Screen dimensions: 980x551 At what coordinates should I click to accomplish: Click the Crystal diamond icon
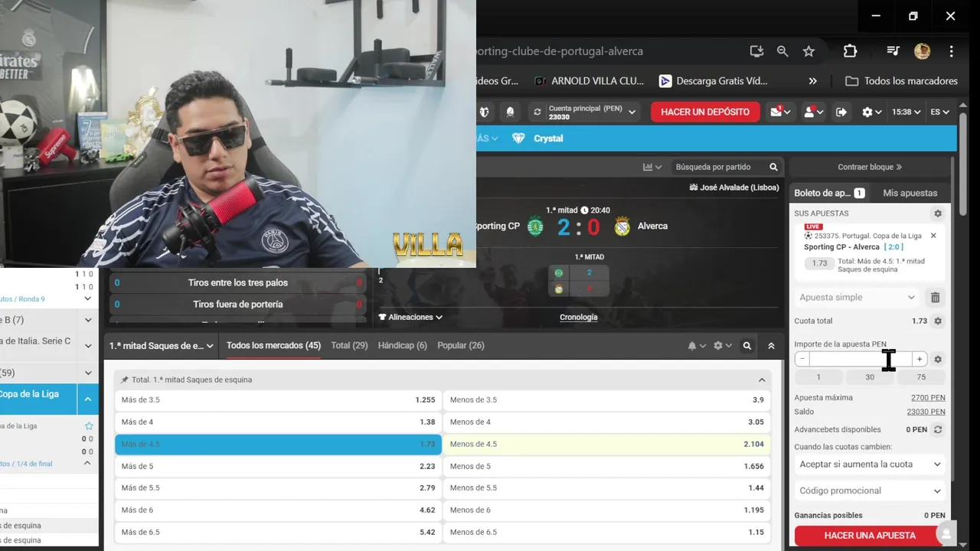coord(518,139)
